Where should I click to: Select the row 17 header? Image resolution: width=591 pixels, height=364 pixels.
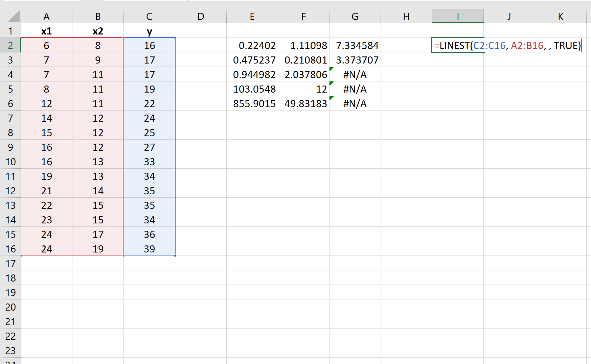tap(10, 264)
